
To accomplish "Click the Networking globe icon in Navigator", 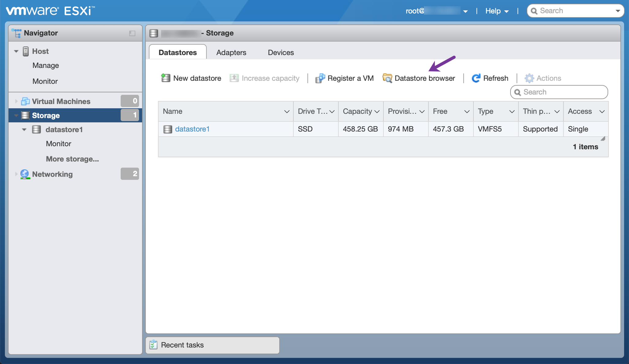I will 25,174.
